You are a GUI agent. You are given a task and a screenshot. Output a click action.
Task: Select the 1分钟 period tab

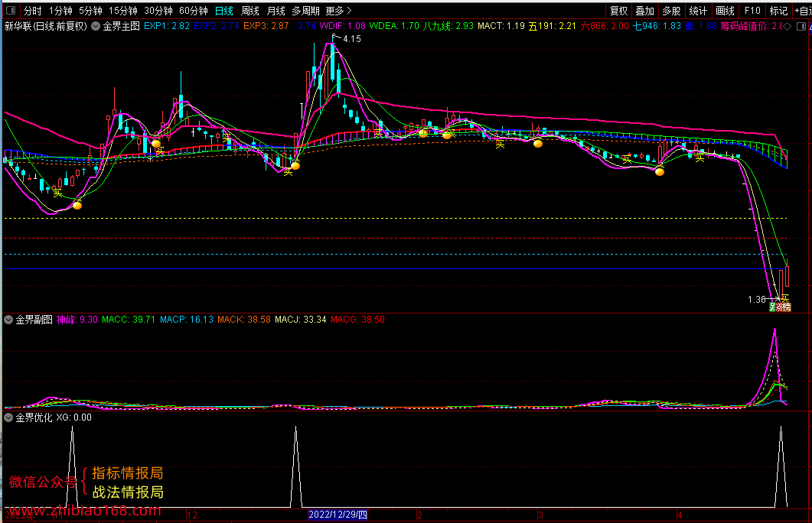click(60, 11)
